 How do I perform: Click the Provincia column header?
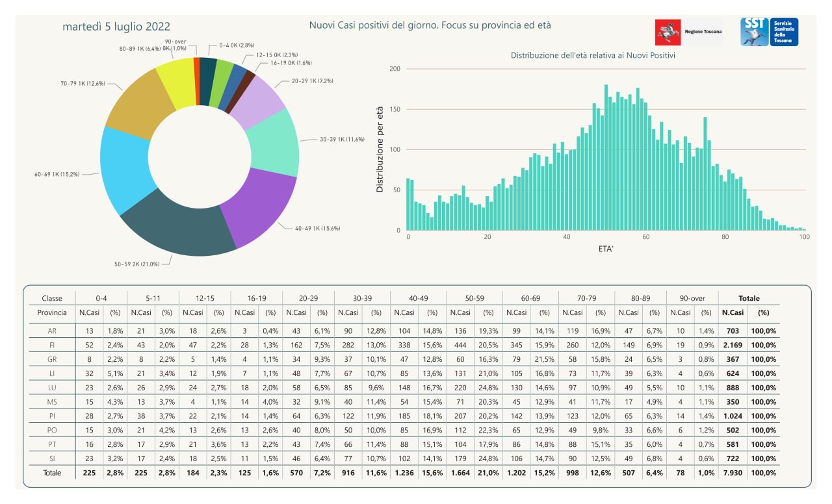point(52,312)
